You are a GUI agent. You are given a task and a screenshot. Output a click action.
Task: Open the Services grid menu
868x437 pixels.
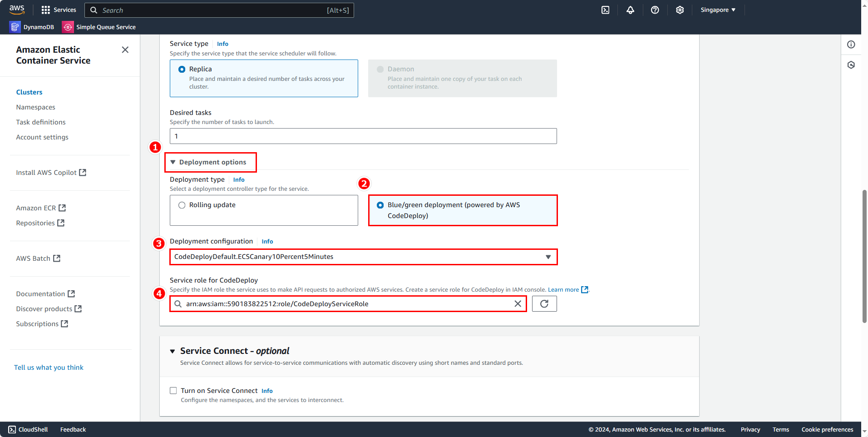click(x=59, y=10)
